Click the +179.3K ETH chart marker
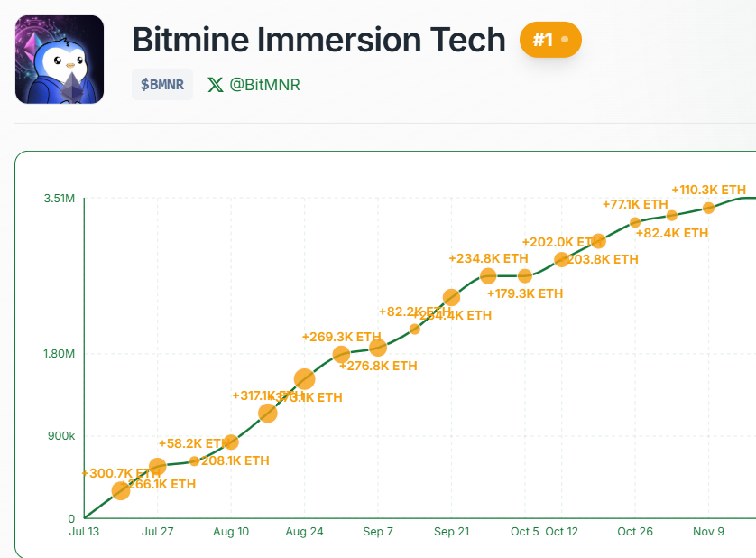The width and height of the screenshot is (756, 558). [x=525, y=275]
